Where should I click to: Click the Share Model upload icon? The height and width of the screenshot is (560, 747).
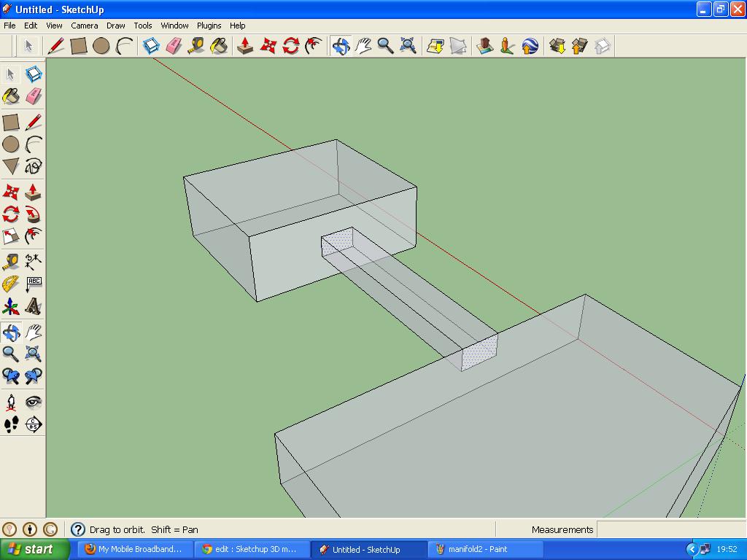pos(579,46)
